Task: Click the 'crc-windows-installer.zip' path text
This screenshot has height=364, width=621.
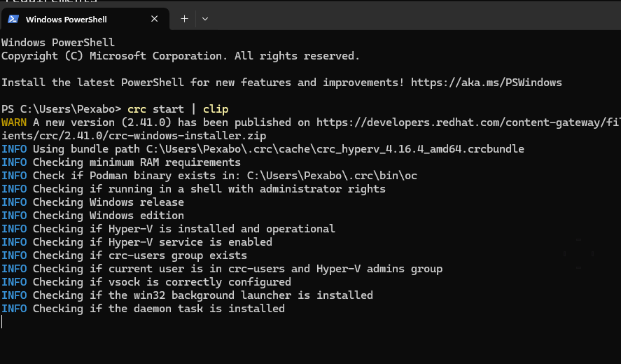Action: (187, 136)
